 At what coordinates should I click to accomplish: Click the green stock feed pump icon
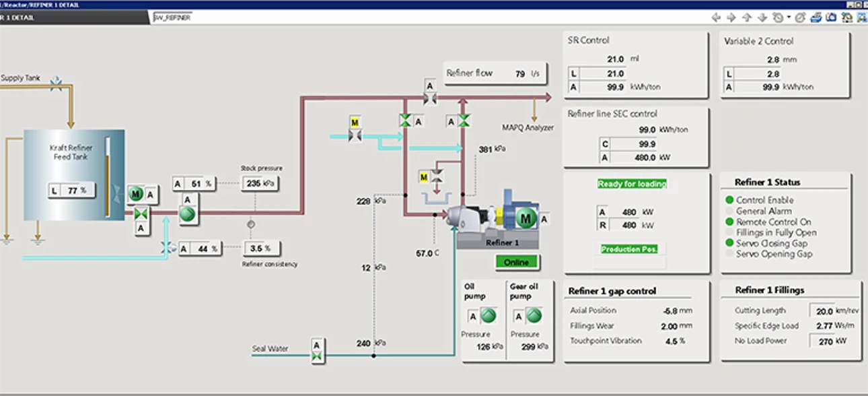coord(187,214)
